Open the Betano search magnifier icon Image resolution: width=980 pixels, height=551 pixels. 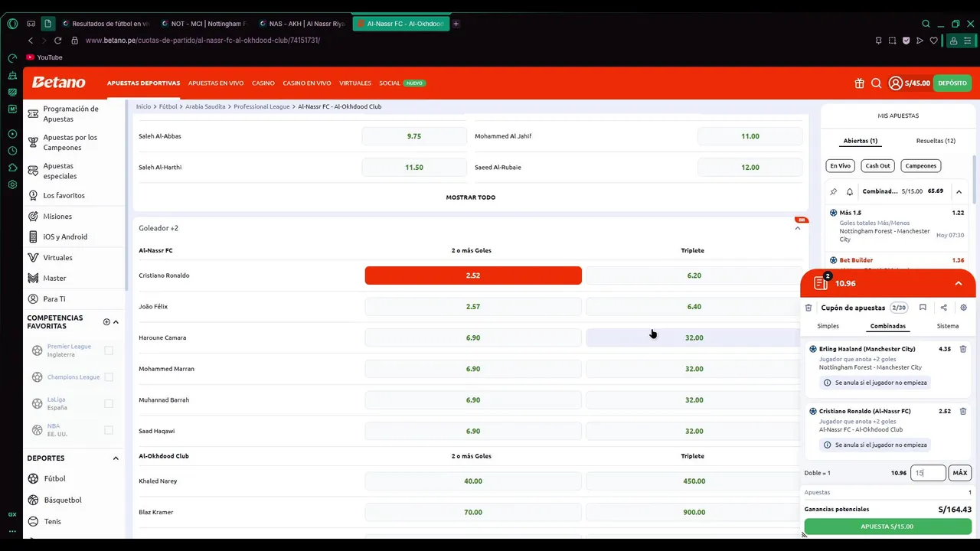876,83
